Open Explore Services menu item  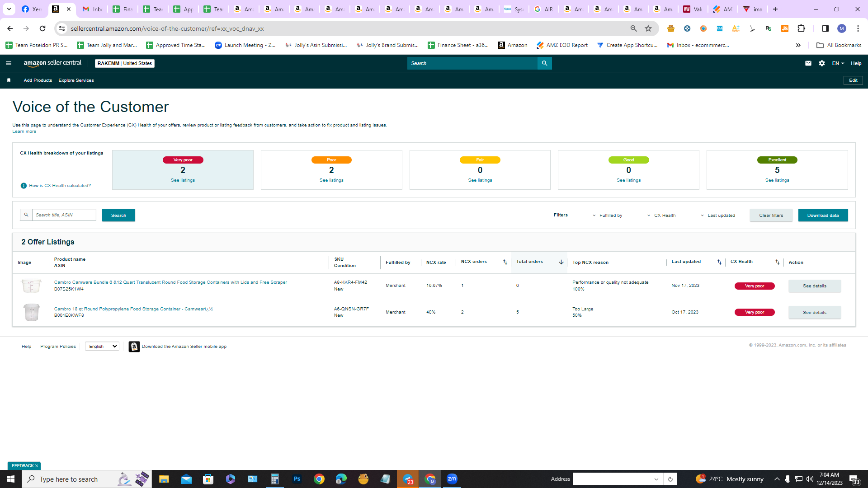tap(76, 80)
